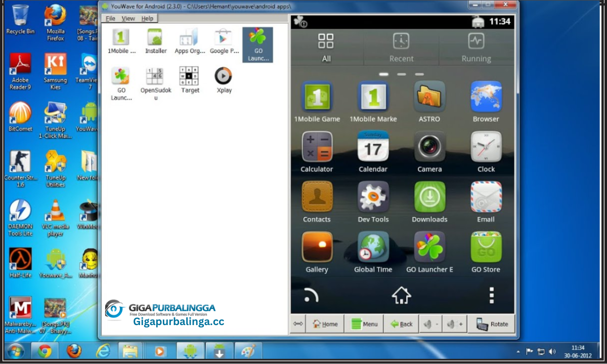Tap the curved search icon in launcher dock
Image resolution: width=607 pixels, height=364 pixels.
coord(311,295)
